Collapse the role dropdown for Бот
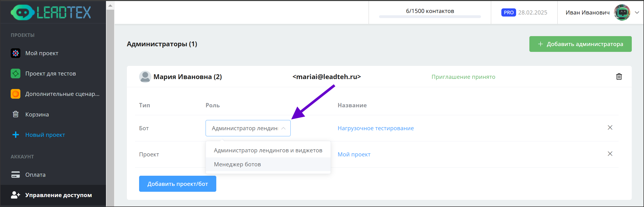The height and width of the screenshot is (207, 644). [x=283, y=128]
